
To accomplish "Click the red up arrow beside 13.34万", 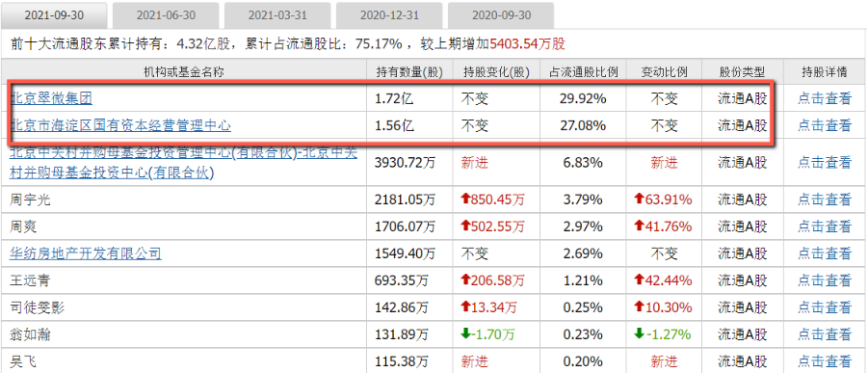I will point(465,307).
